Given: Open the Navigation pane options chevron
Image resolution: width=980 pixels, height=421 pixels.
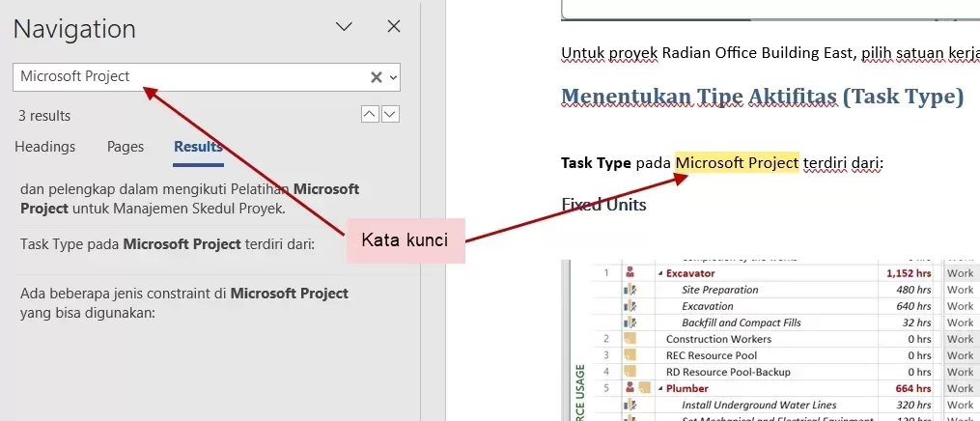Looking at the screenshot, I should click(x=344, y=27).
